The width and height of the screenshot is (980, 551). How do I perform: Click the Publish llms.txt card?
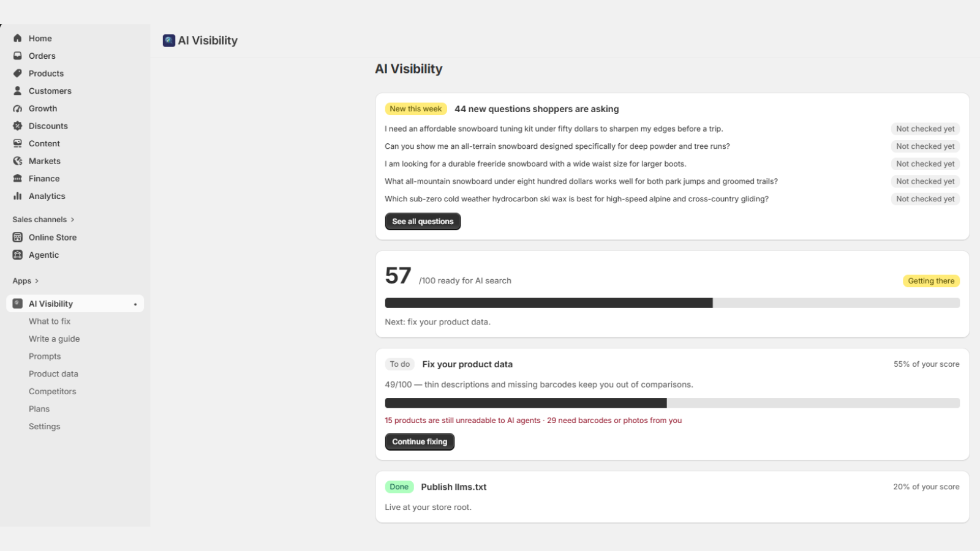pos(672,497)
